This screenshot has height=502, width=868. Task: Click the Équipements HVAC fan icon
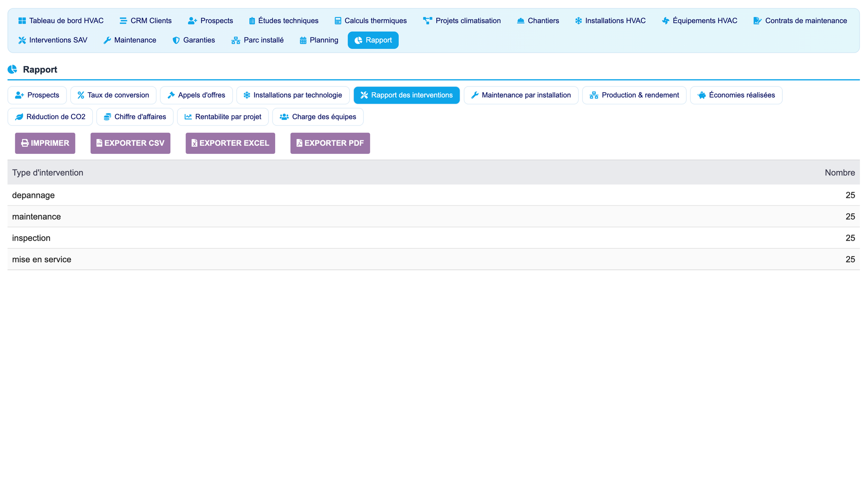tap(665, 21)
